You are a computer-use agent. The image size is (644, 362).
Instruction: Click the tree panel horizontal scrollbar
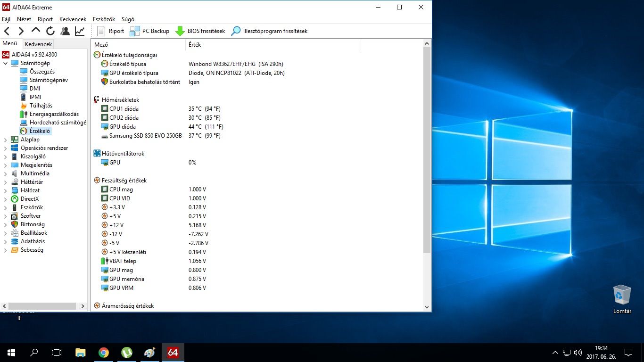(42, 306)
